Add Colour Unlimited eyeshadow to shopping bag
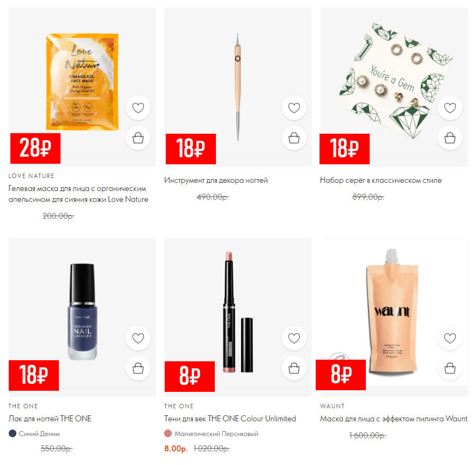Screen dimensions: 476x465 tap(294, 368)
